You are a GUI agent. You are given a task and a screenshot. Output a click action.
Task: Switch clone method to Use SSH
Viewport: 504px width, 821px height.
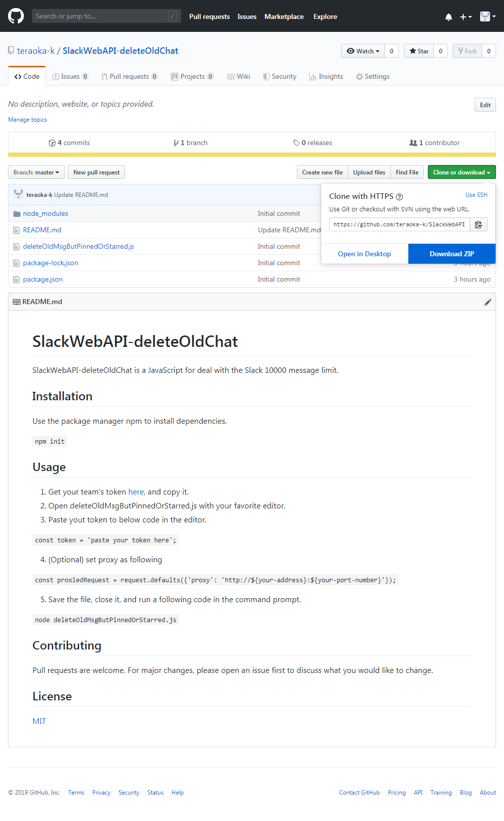476,195
